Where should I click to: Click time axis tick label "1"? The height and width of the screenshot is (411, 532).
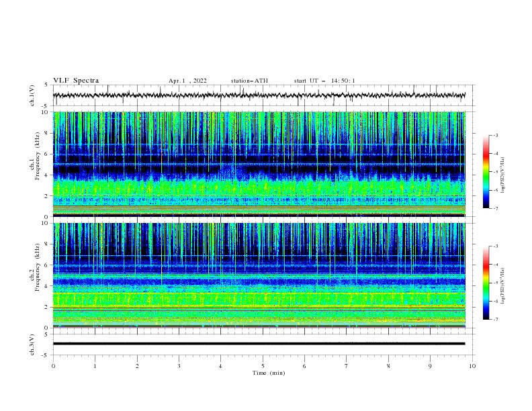pyautogui.click(x=95, y=366)
